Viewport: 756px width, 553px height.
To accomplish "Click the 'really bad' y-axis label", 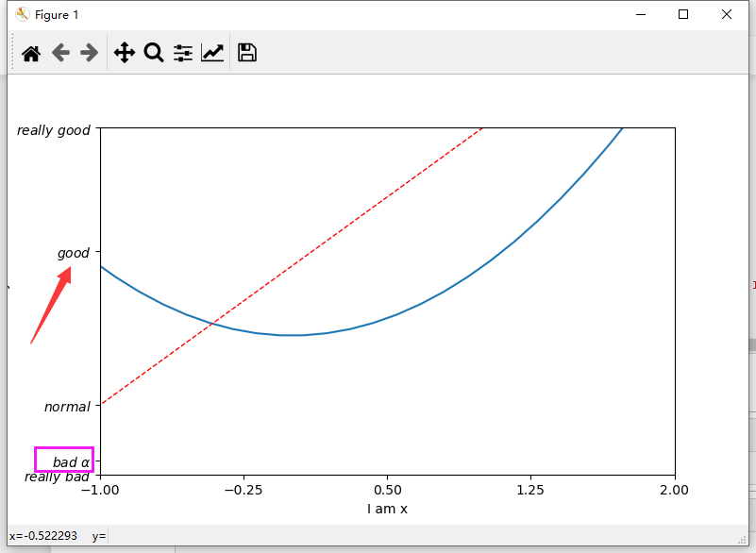I will click(x=57, y=477).
